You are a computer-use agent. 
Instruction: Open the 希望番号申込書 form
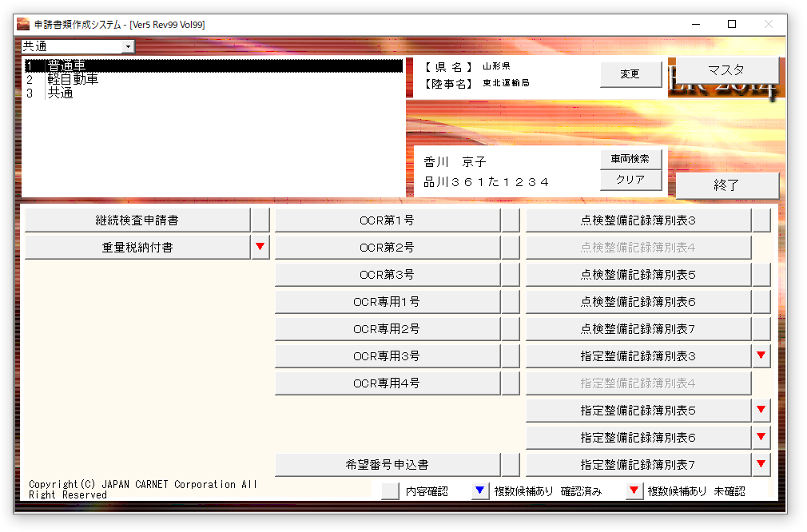pyautogui.click(x=388, y=464)
